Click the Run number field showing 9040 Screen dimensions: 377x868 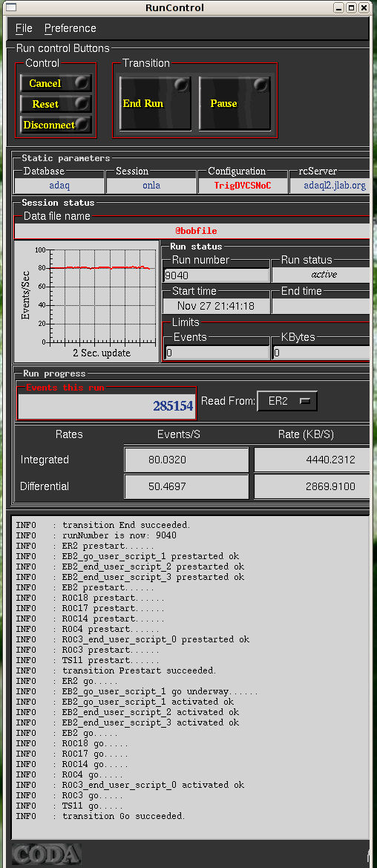(x=217, y=275)
